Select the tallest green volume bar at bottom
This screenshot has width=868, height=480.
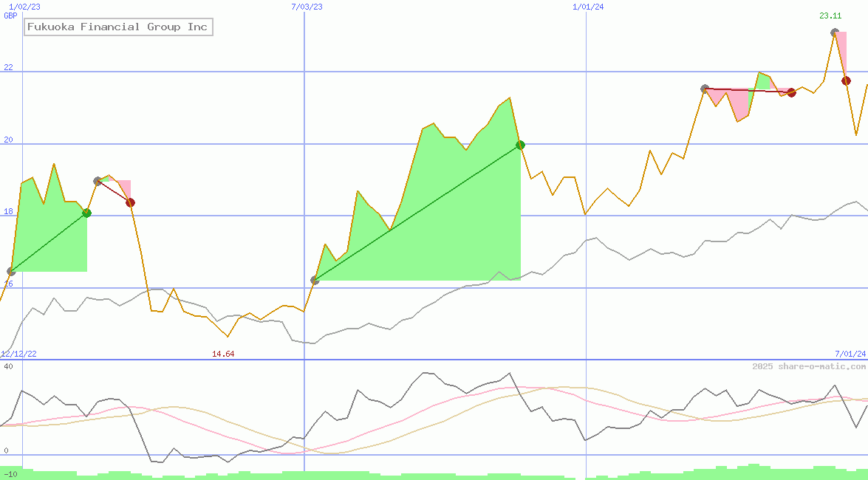pyautogui.click(x=753, y=470)
